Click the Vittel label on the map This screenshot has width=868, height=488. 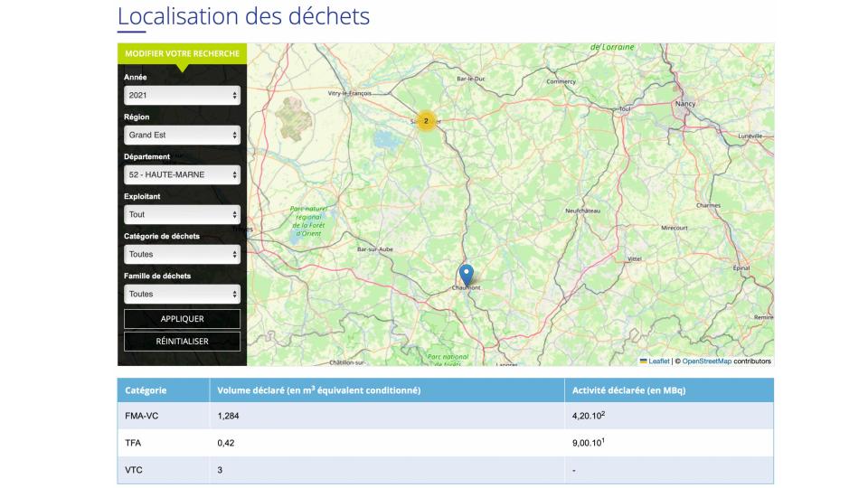coord(635,259)
